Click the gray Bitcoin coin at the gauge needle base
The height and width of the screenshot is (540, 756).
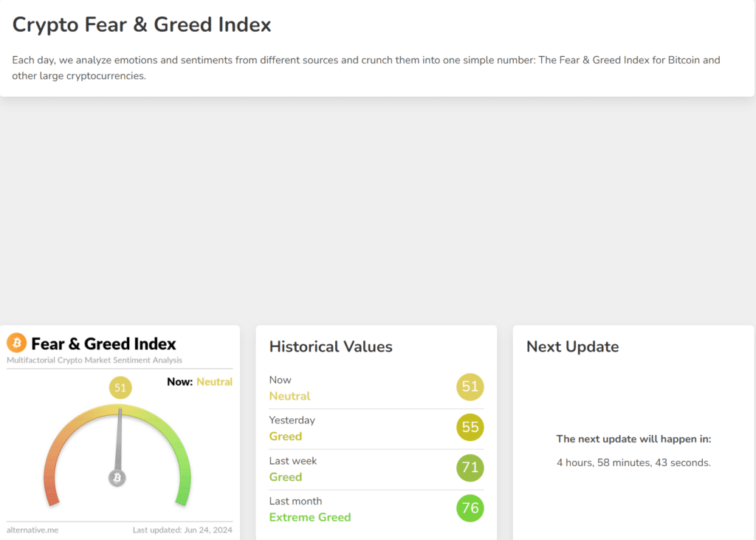pyautogui.click(x=117, y=478)
